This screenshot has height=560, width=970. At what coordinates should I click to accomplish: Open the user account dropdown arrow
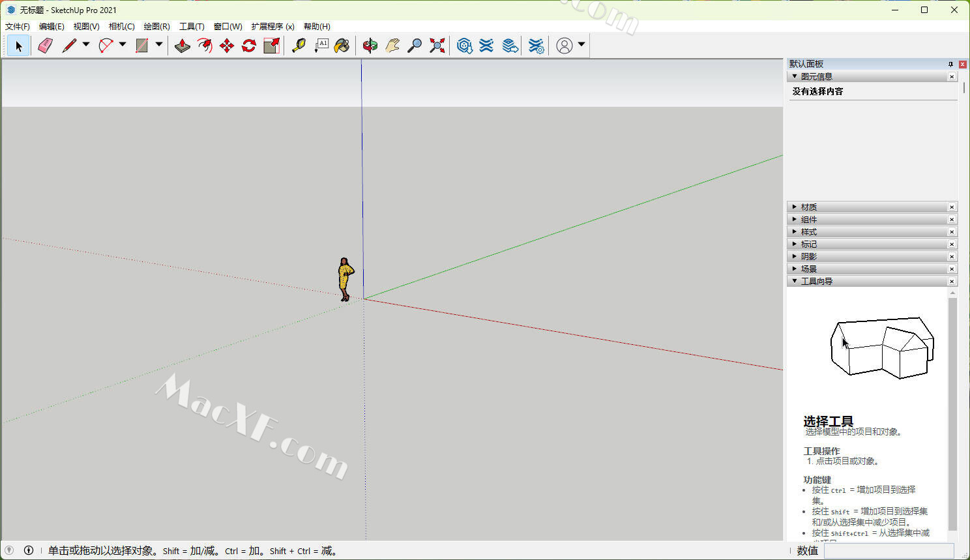581,45
